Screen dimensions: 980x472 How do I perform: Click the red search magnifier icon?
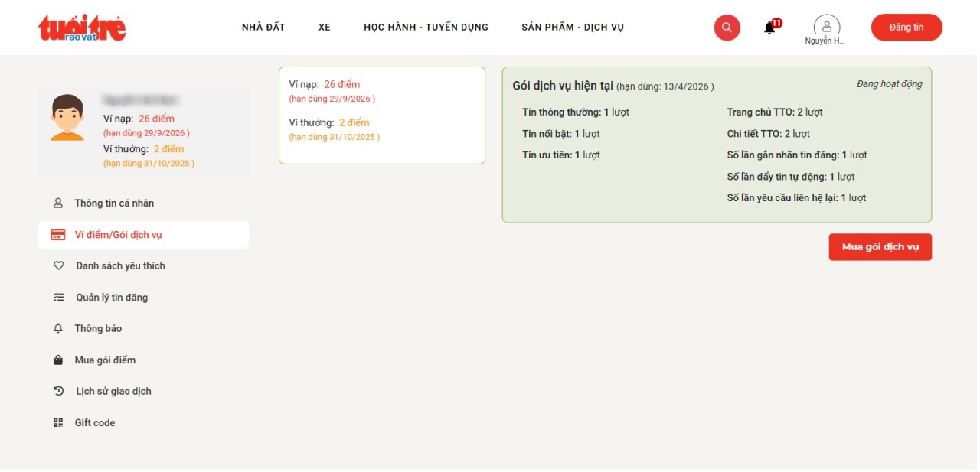click(x=727, y=28)
